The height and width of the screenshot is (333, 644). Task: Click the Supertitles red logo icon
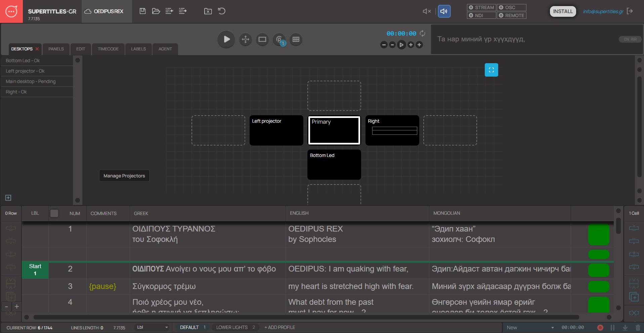pyautogui.click(x=11, y=11)
